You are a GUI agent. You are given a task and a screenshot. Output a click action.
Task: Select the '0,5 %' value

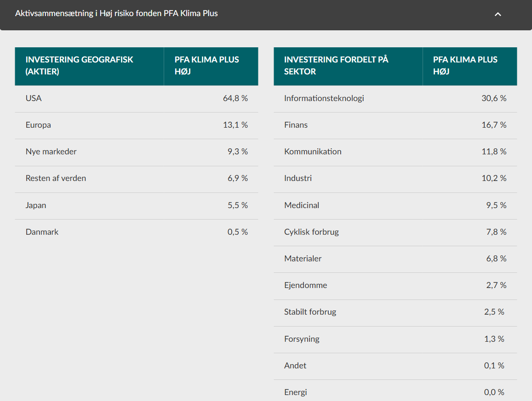pos(238,232)
